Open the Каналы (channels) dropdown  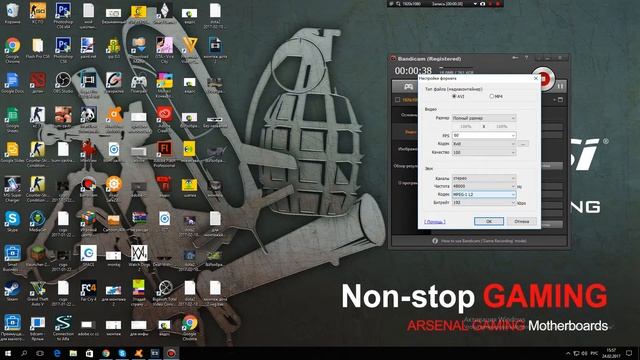click(x=484, y=178)
